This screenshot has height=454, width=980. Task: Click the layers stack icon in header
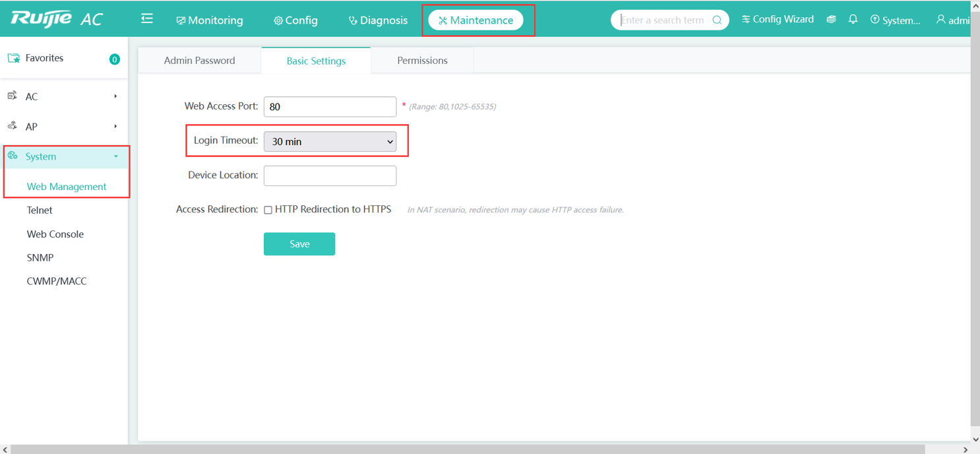point(831,20)
